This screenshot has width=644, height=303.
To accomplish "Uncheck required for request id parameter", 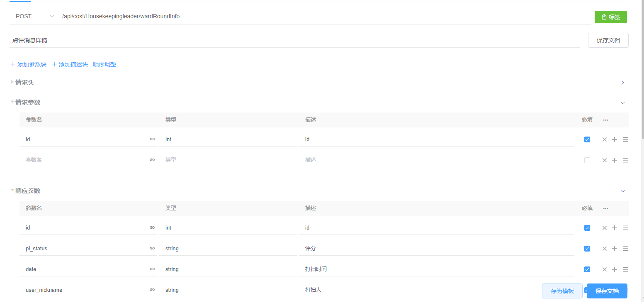I will click(x=587, y=139).
